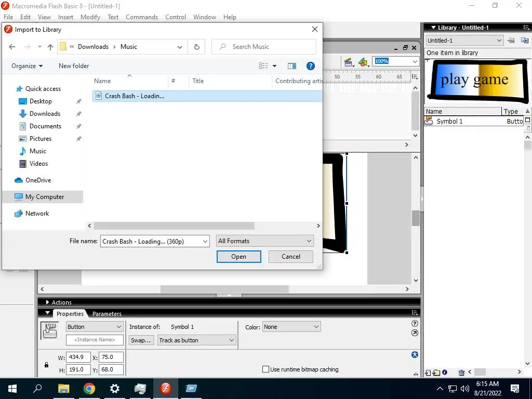Open the Control menu
This screenshot has height=399, width=532.
pyautogui.click(x=176, y=17)
